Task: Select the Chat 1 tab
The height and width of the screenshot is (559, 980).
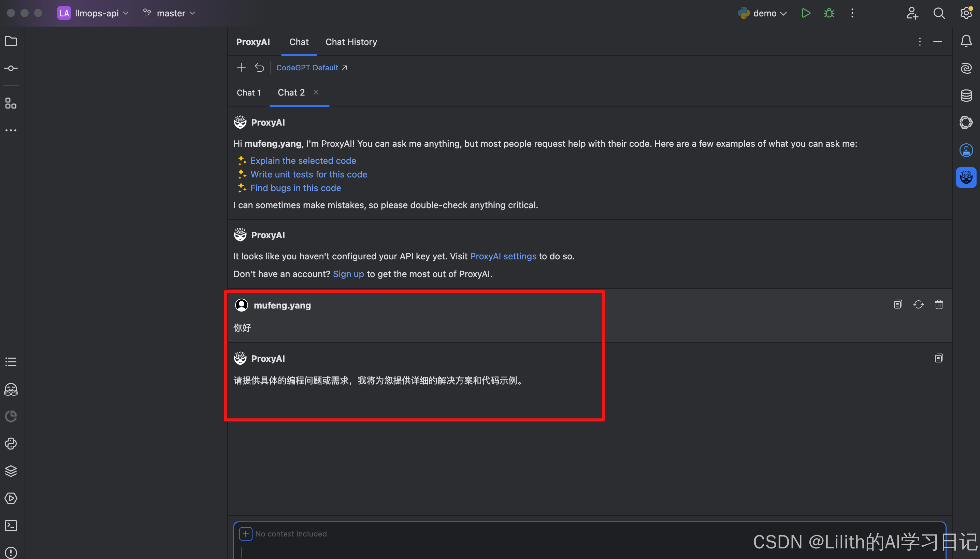Action: point(248,92)
